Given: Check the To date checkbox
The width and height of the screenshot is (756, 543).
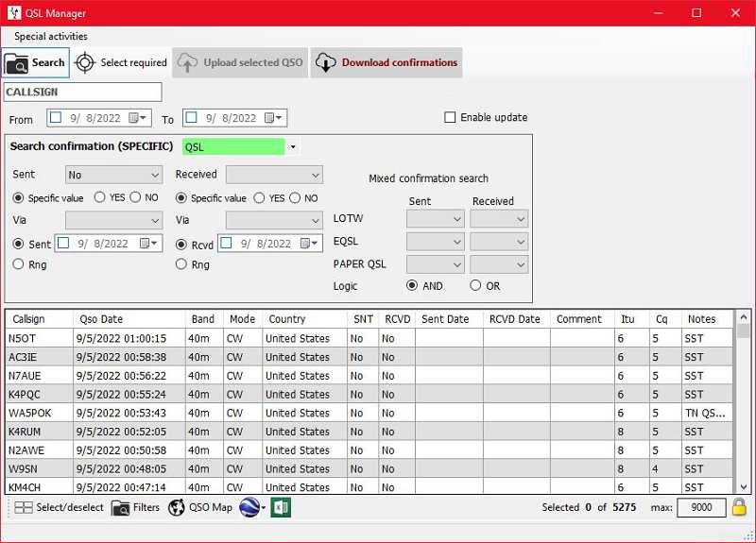Looking at the screenshot, I should click(192, 117).
